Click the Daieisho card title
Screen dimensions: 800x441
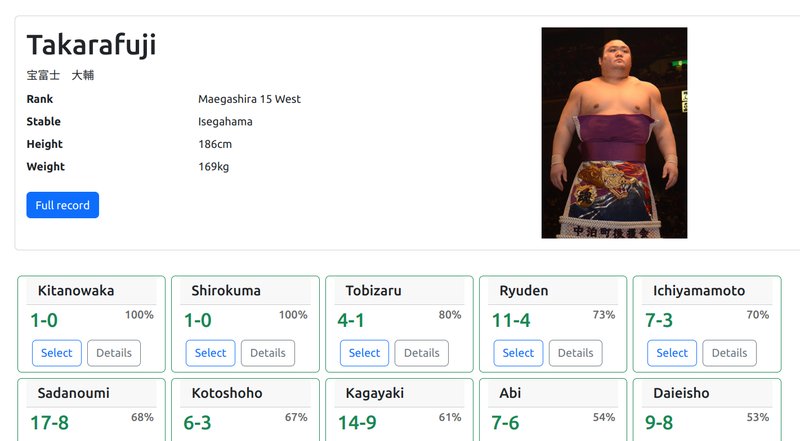click(681, 393)
